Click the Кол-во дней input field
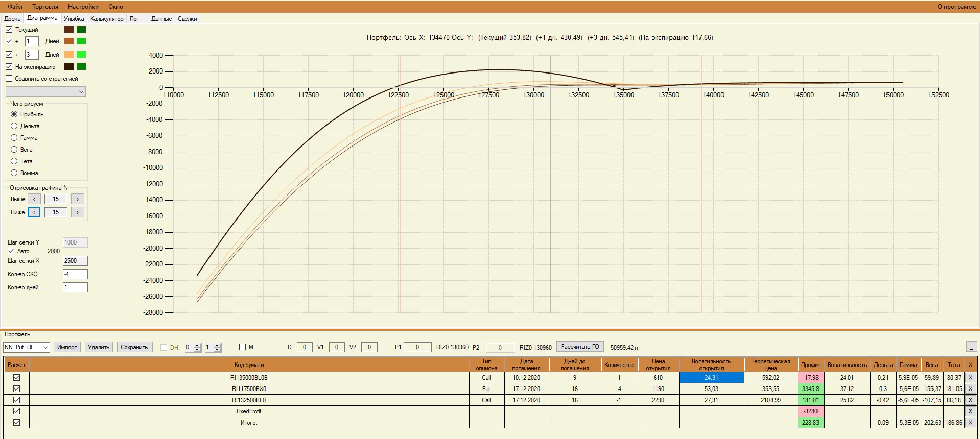The width and height of the screenshot is (980, 439). (75, 287)
